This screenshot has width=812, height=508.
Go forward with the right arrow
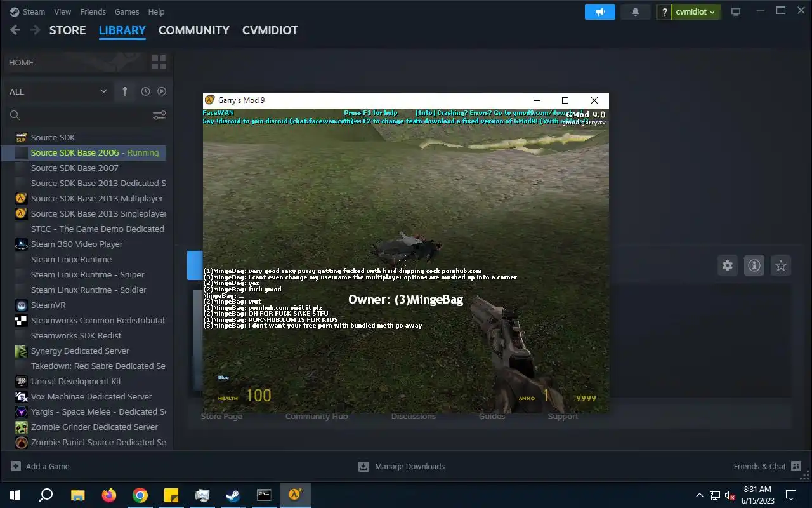point(36,30)
